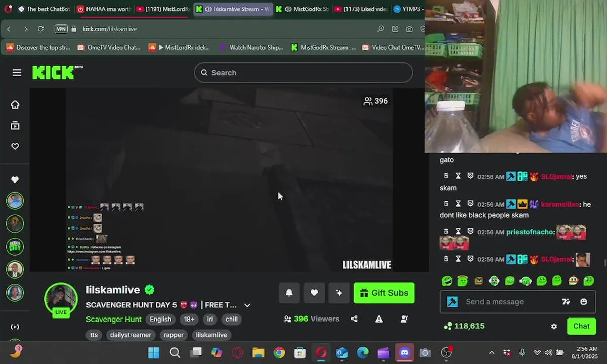Select the tts tag
The width and height of the screenshot is (607, 364).
click(x=94, y=335)
